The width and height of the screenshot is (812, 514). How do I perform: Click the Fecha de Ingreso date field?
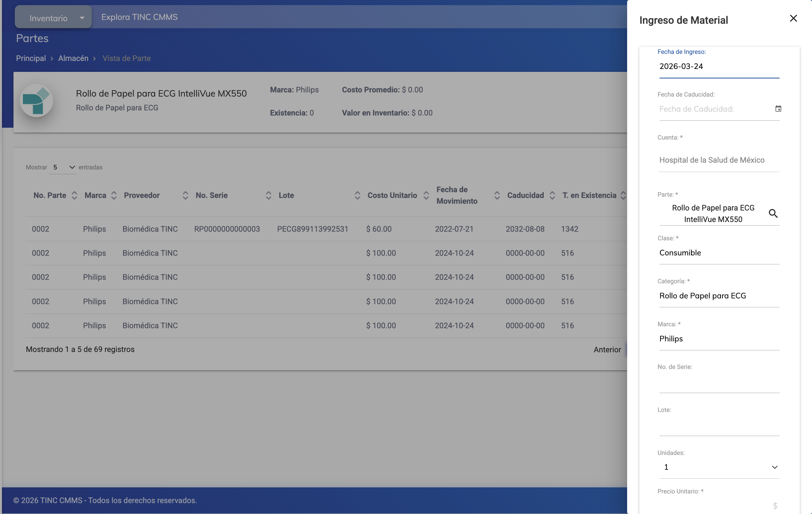point(719,67)
